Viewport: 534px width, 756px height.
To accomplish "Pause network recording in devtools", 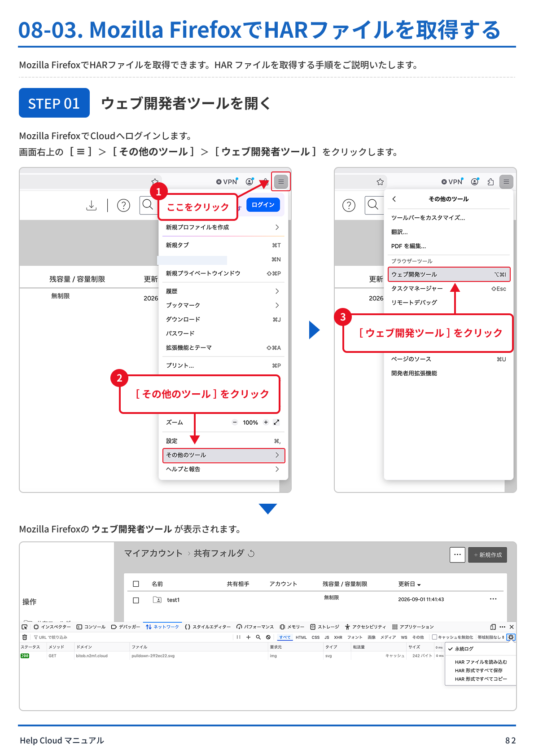I will point(238,637).
